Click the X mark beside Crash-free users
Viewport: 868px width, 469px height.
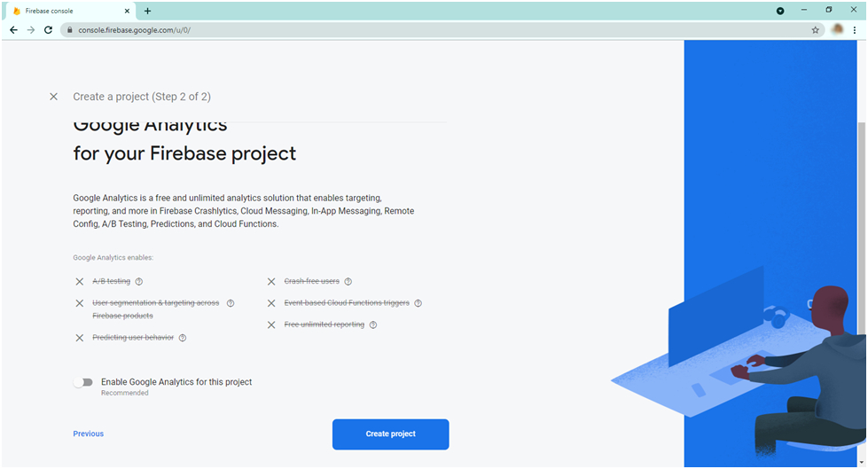[x=271, y=281]
